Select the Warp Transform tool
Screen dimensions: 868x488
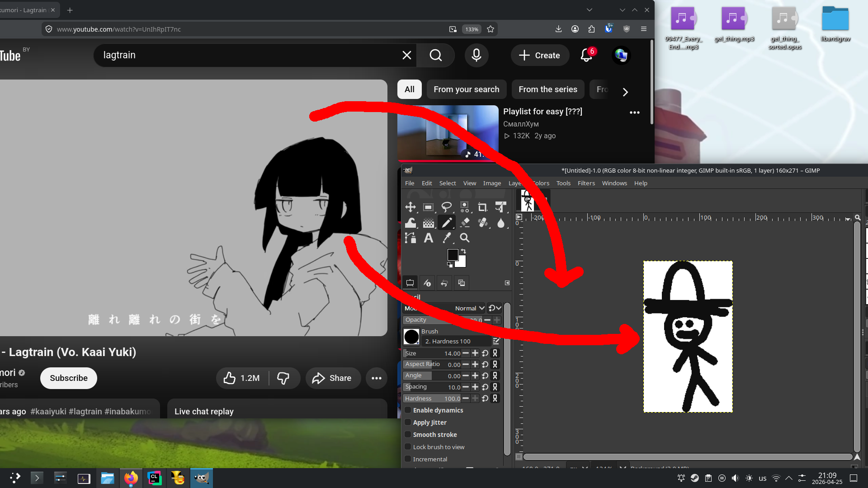410,223
